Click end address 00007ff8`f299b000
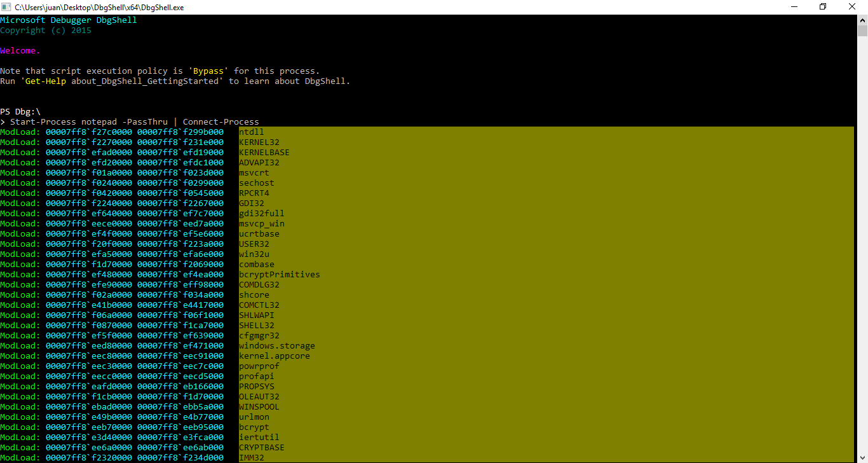868x463 pixels. coord(180,132)
